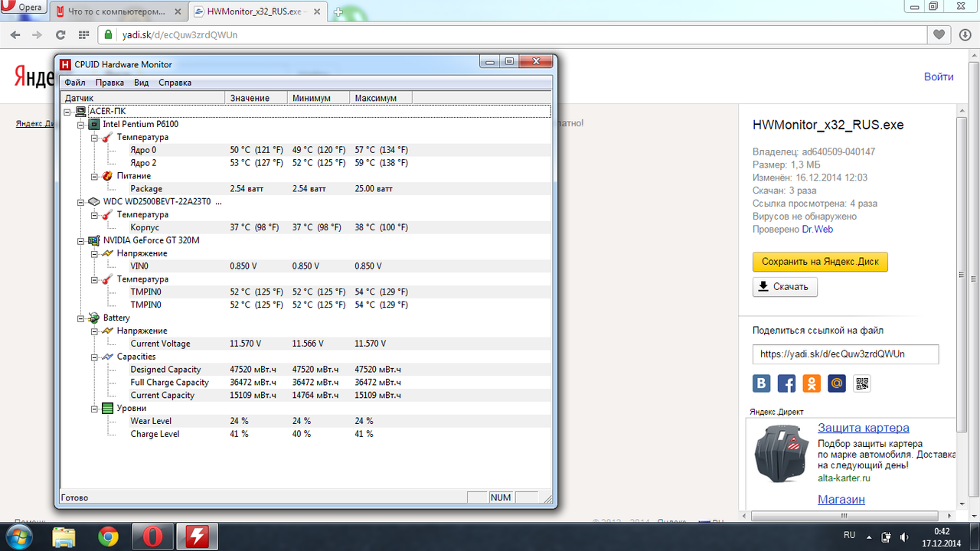Click the address bar with yadi.sk URL
Screen dimensions: 980x551
point(511,34)
